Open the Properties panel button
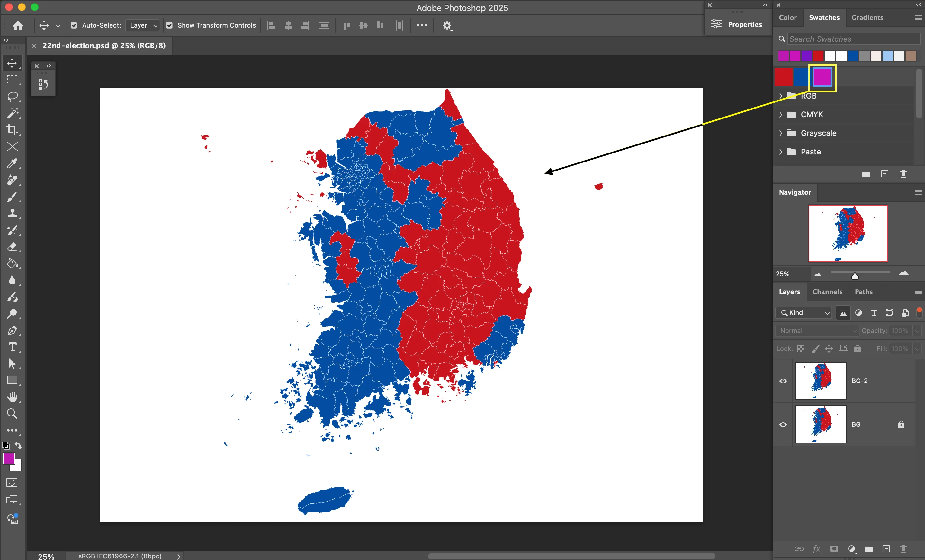This screenshot has width=925, height=560. (737, 25)
